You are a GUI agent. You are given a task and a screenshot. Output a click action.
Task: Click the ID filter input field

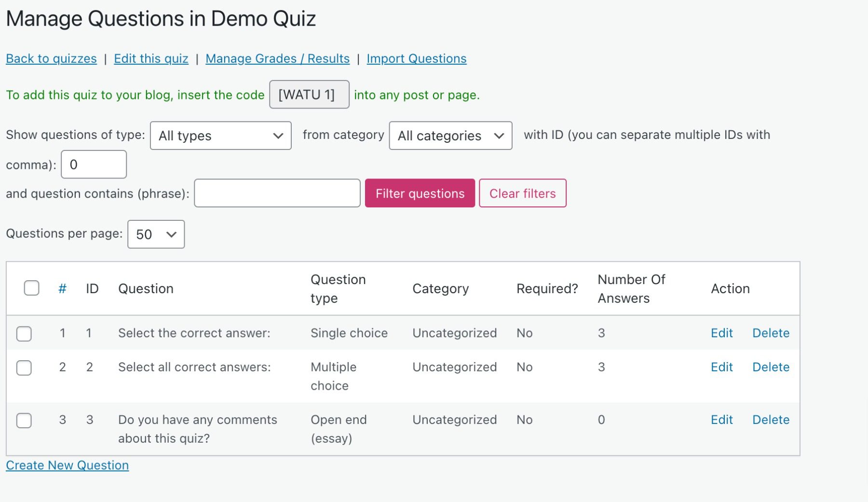(x=94, y=164)
